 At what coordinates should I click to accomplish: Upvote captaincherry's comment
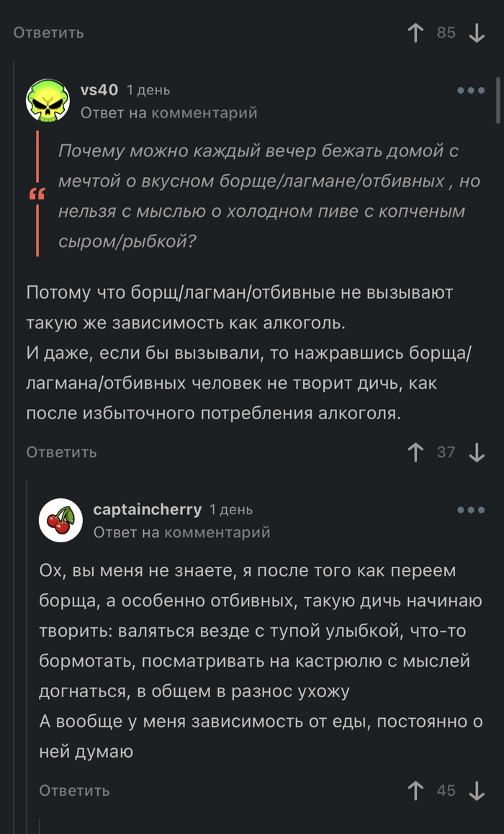(415, 790)
